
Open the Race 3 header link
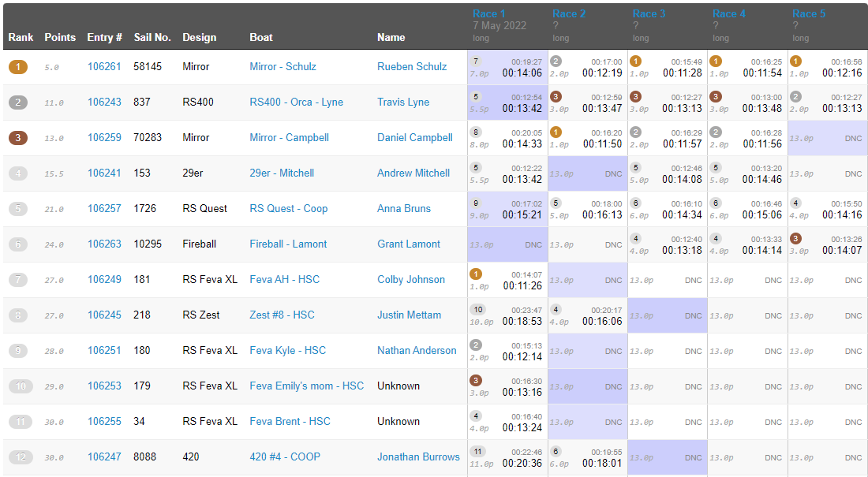(649, 14)
